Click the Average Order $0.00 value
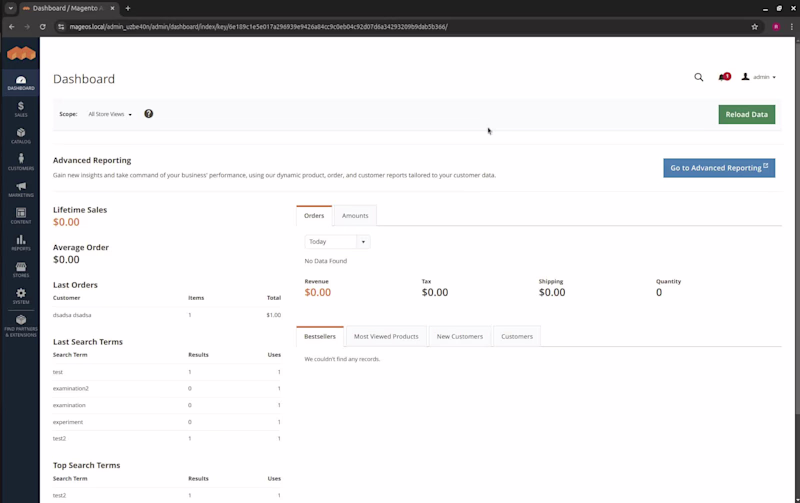The width and height of the screenshot is (800, 503). 66,260
